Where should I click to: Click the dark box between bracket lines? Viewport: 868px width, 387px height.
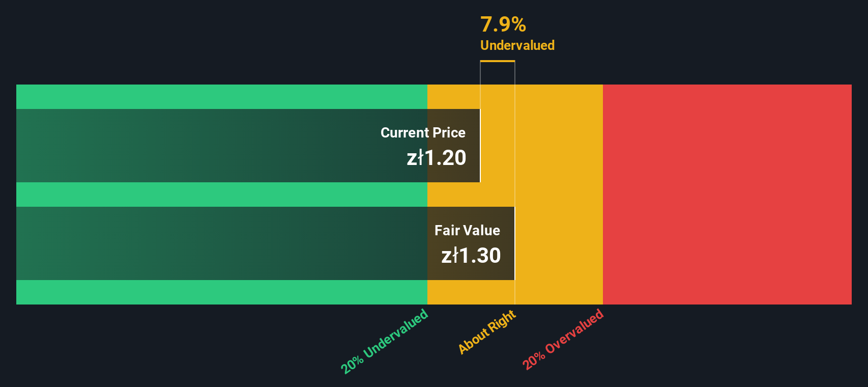498,73
